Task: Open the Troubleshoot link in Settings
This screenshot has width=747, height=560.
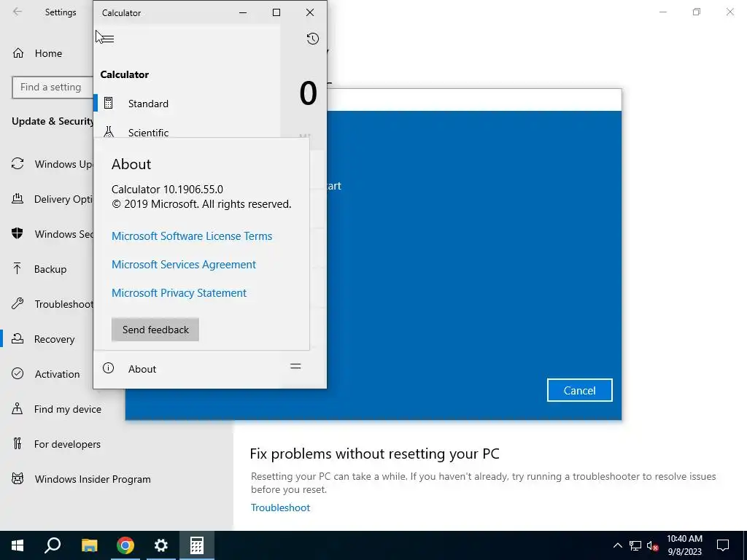Action: [x=280, y=507]
